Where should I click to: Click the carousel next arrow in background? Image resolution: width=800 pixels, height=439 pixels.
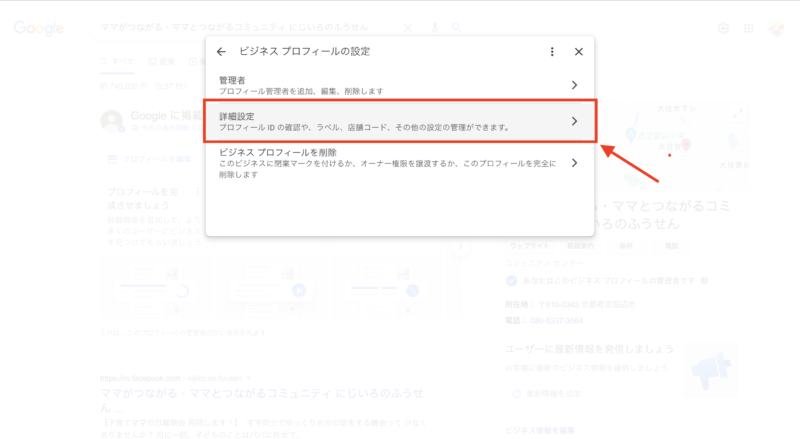click(x=460, y=246)
